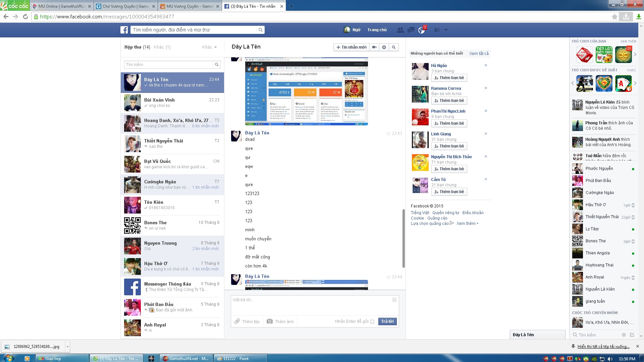Open messages icon in top bar
This screenshot has height=362, width=644.
click(411, 30)
